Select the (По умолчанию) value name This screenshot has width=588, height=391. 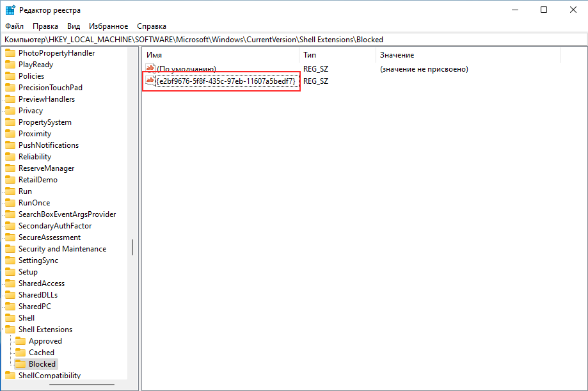[186, 69]
